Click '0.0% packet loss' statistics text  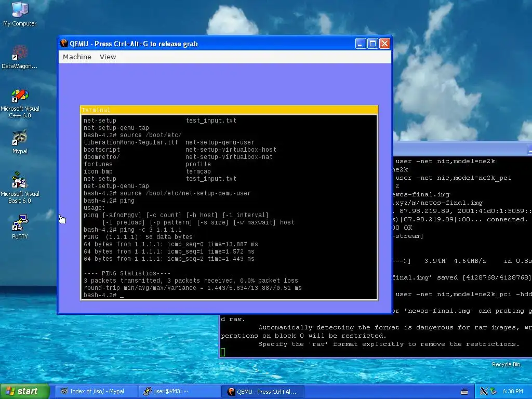269,281
